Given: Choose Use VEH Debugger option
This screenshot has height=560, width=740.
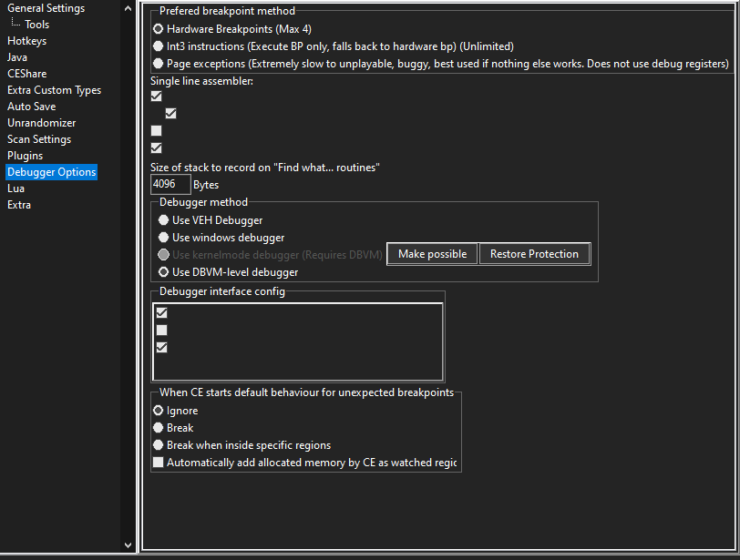Looking at the screenshot, I should [x=164, y=220].
